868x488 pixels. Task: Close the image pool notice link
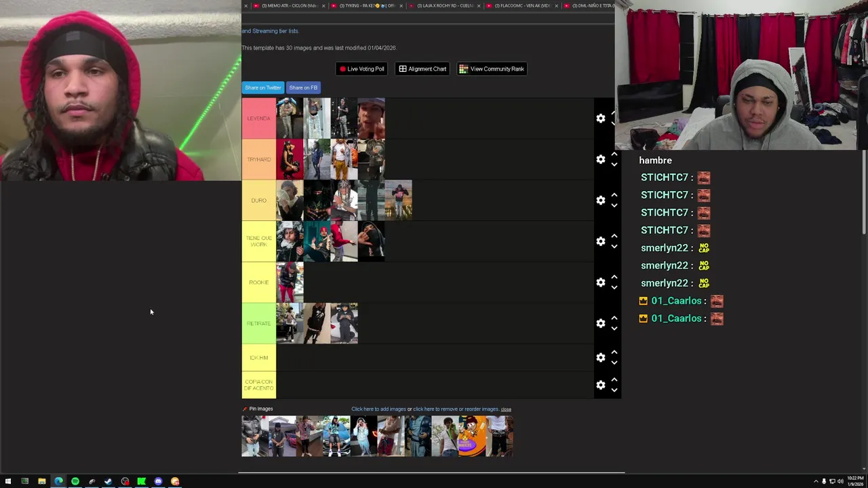[x=506, y=409]
